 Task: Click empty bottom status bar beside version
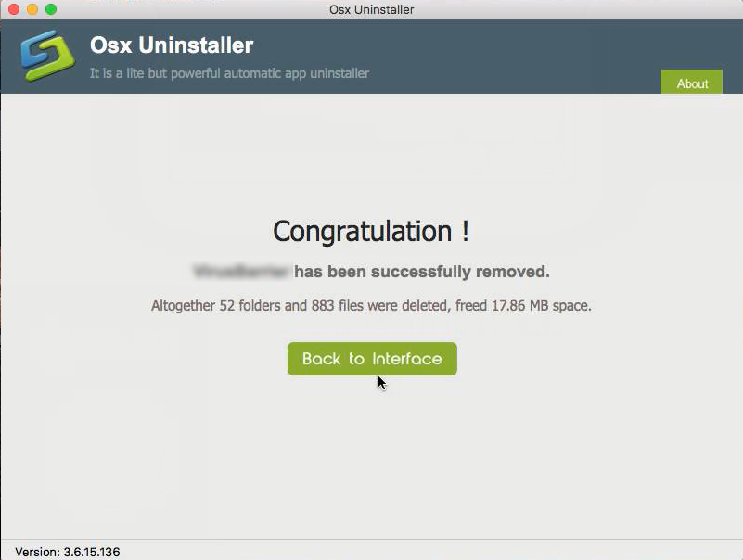point(427,551)
